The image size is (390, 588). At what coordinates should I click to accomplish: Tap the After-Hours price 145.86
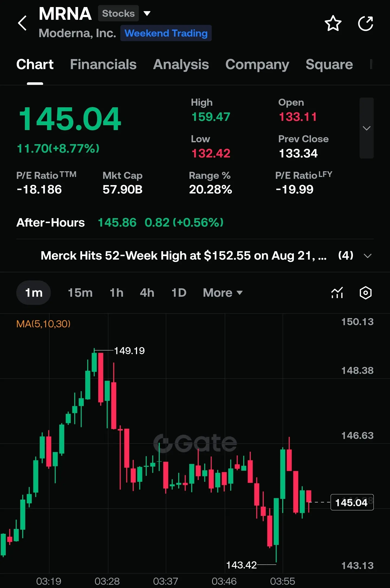(x=117, y=223)
